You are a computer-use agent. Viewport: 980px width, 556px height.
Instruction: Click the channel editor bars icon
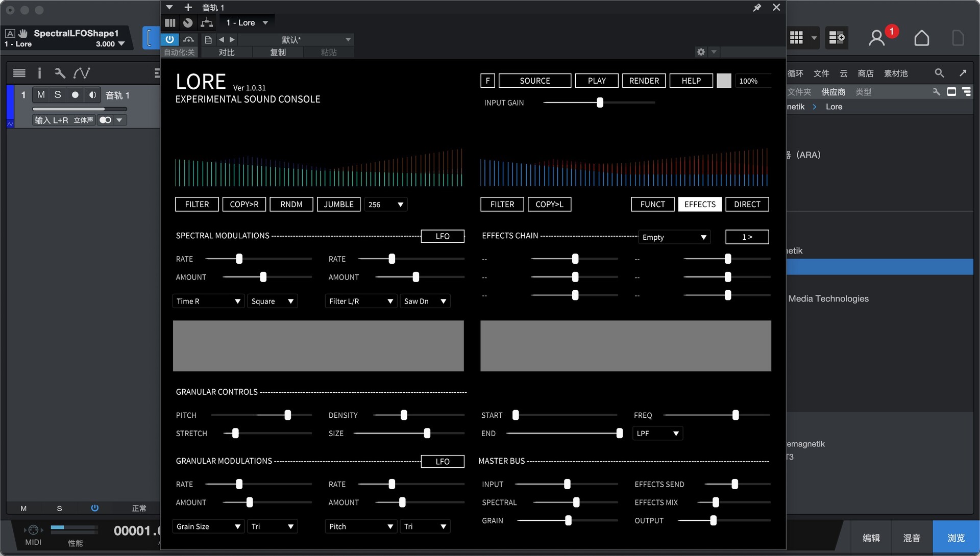170,22
